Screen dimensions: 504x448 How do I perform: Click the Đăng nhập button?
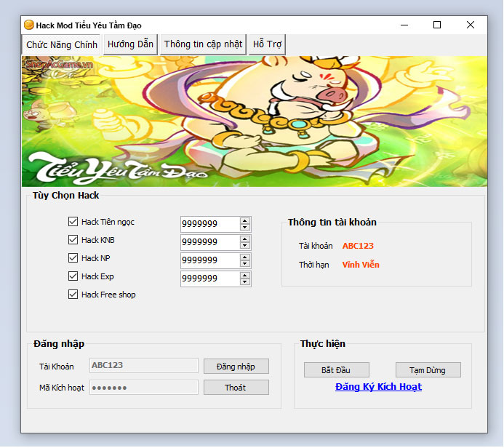tap(236, 367)
